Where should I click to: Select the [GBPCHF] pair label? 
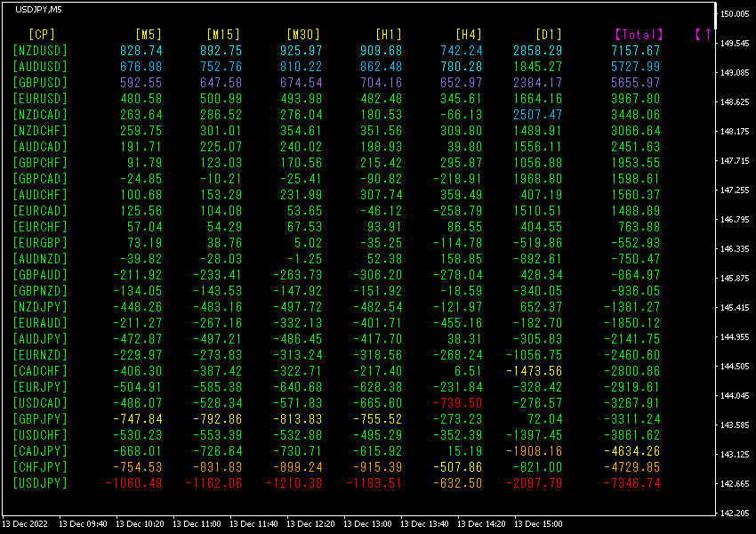(40, 163)
